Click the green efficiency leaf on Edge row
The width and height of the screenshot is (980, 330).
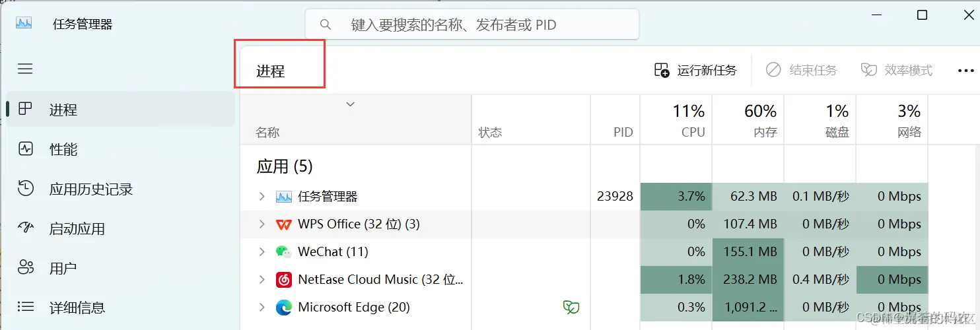tap(571, 307)
